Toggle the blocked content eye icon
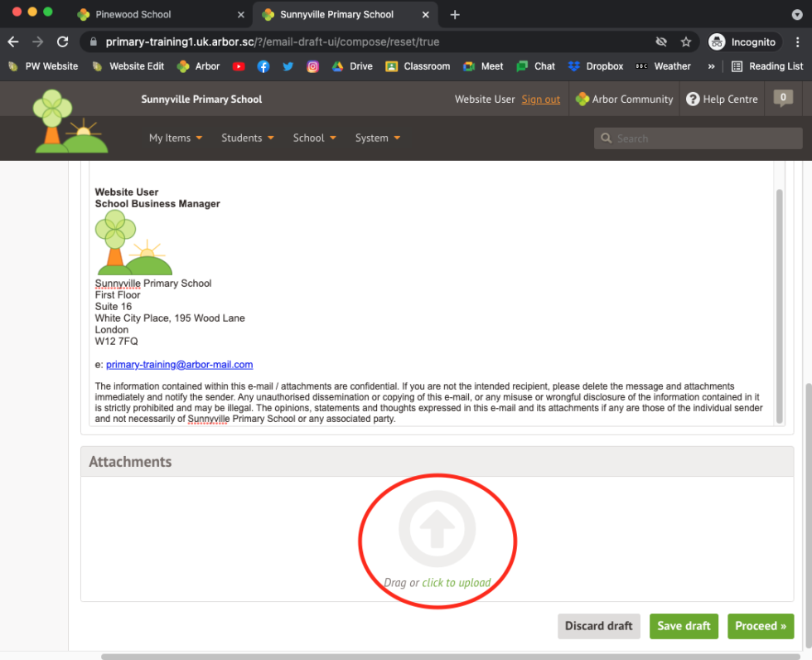Image resolution: width=812 pixels, height=660 pixels. point(661,41)
